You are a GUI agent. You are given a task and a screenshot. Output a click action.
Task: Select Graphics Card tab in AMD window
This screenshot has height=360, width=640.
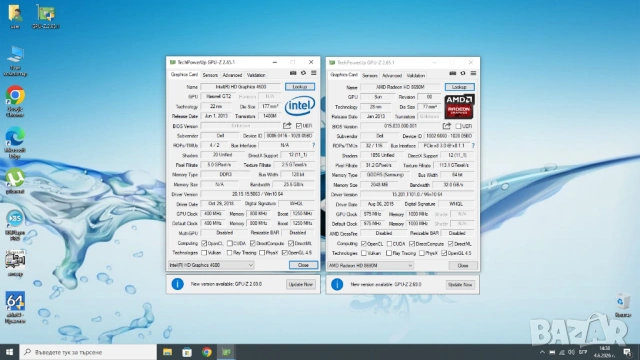point(344,75)
